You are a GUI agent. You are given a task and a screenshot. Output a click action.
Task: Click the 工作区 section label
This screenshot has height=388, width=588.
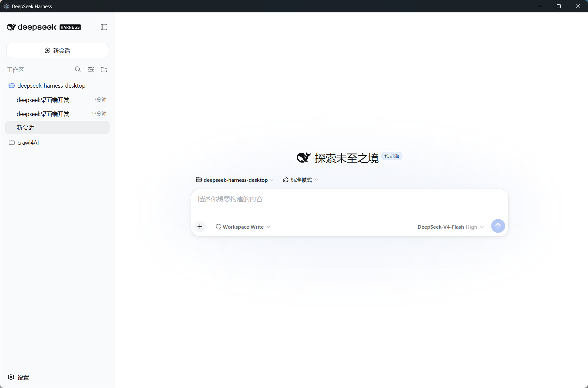click(15, 70)
